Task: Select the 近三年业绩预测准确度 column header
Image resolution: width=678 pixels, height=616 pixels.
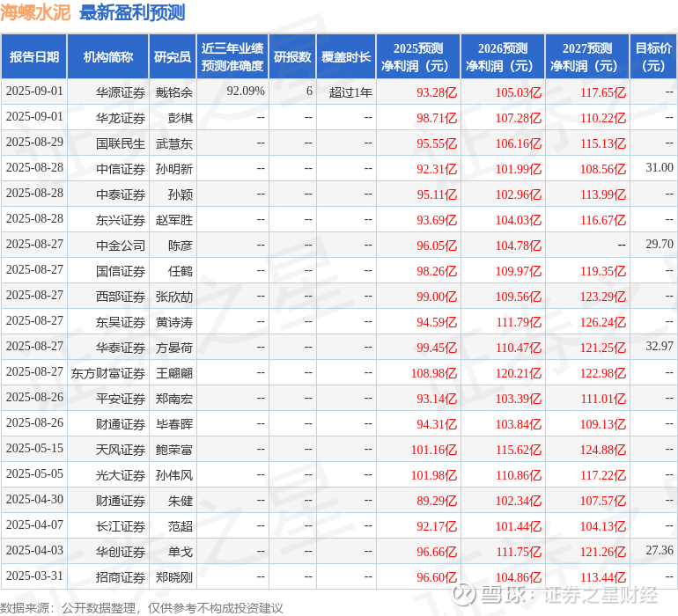Action: [x=232, y=56]
